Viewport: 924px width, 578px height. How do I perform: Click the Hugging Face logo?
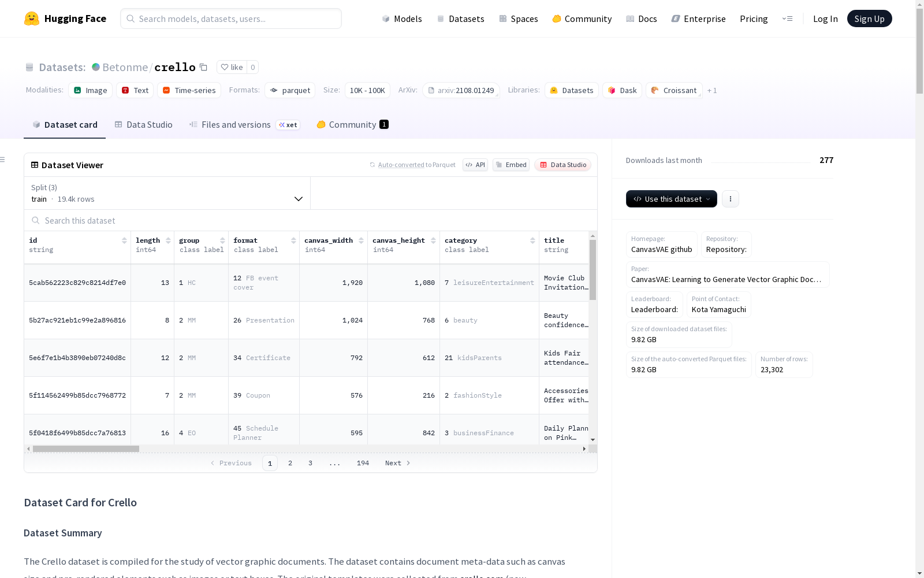click(65, 18)
